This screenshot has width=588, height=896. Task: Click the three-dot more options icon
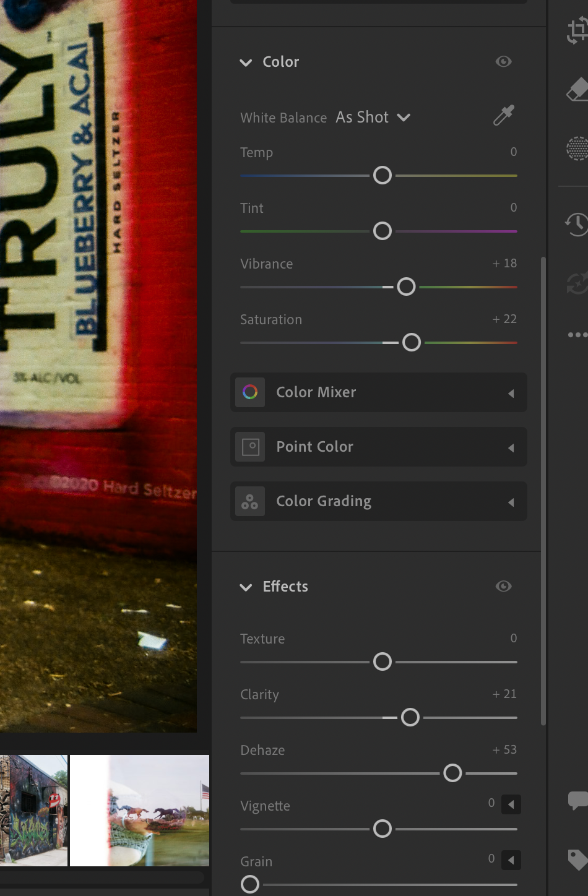tap(577, 335)
